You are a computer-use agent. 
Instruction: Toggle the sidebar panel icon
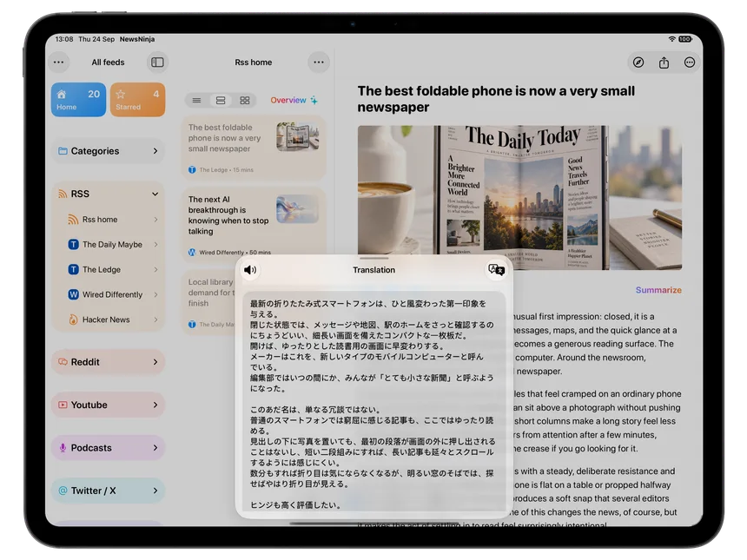[157, 62]
